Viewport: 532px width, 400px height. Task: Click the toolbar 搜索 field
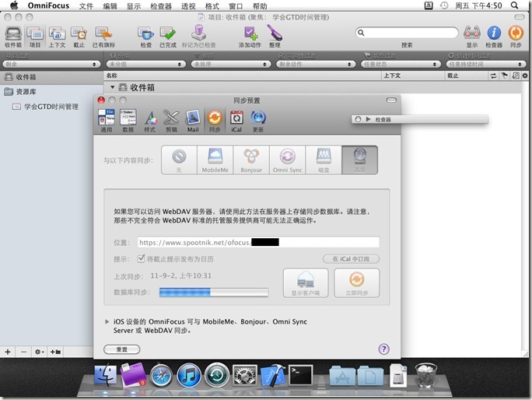click(407, 33)
